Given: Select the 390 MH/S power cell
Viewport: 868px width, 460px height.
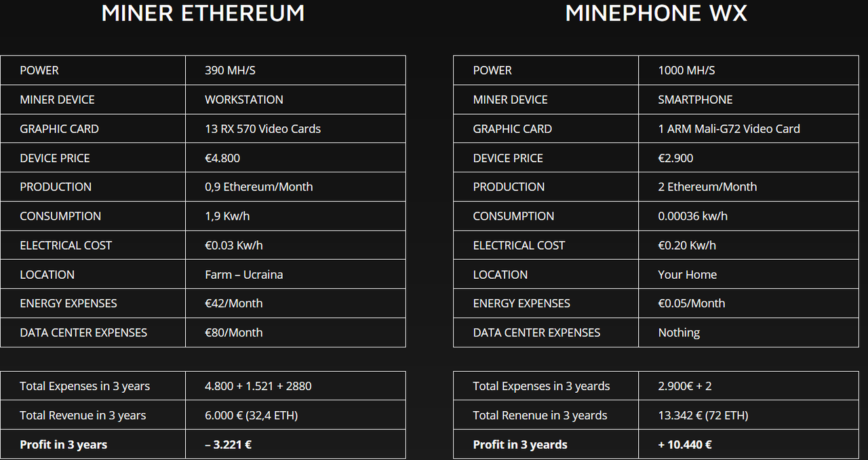Looking at the screenshot, I should click(x=296, y=71).
